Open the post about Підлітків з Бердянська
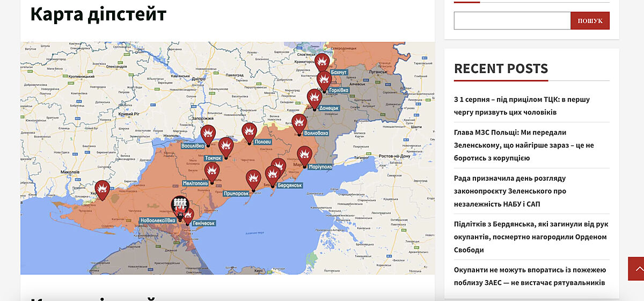This screenshot has width=644, height=301. (531, 237)
